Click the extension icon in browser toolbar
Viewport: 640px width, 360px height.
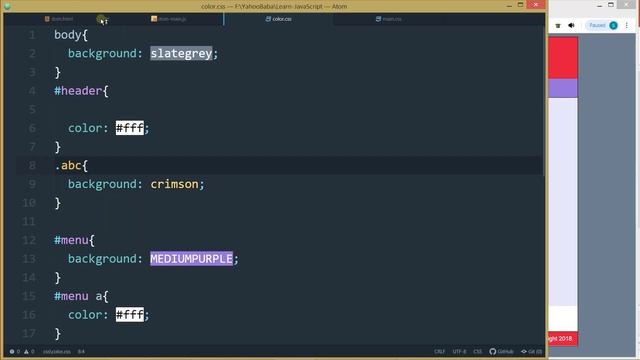[558, 26]
